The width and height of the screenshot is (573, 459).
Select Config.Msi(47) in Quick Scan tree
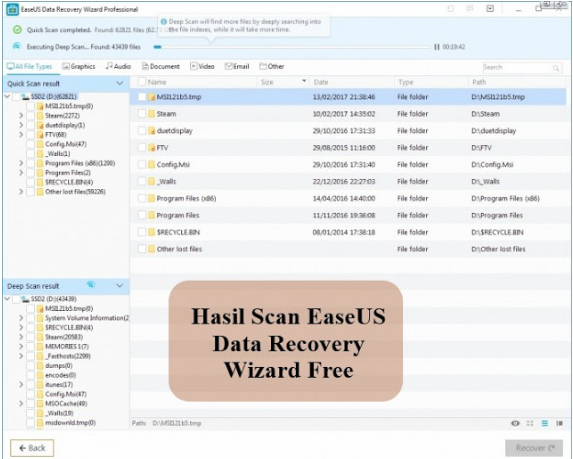tap(66, 144)
